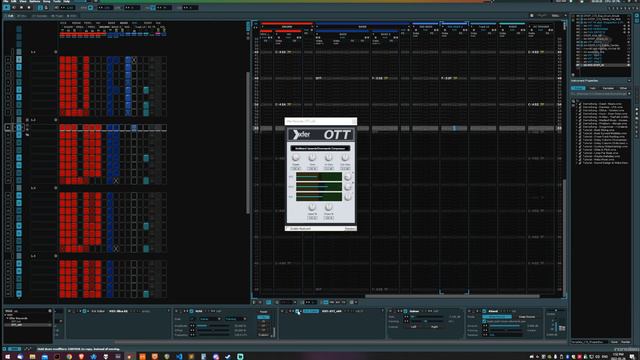Toggle the transport record/edit mode button
Screen dimensions: 640x360
pos(29,7)
